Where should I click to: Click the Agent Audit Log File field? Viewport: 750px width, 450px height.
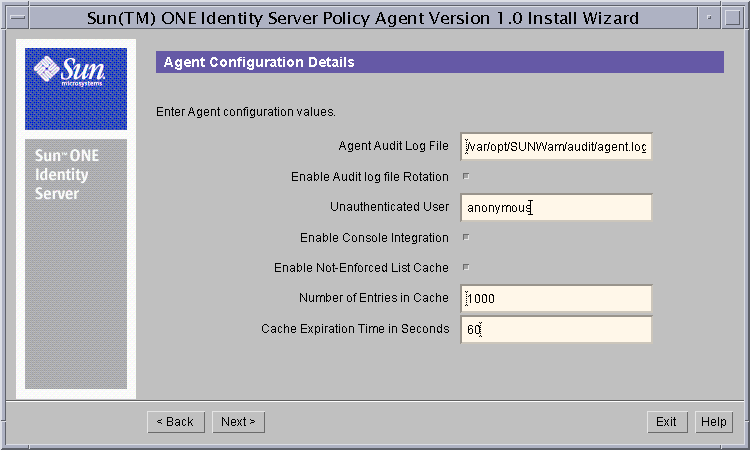556,146
